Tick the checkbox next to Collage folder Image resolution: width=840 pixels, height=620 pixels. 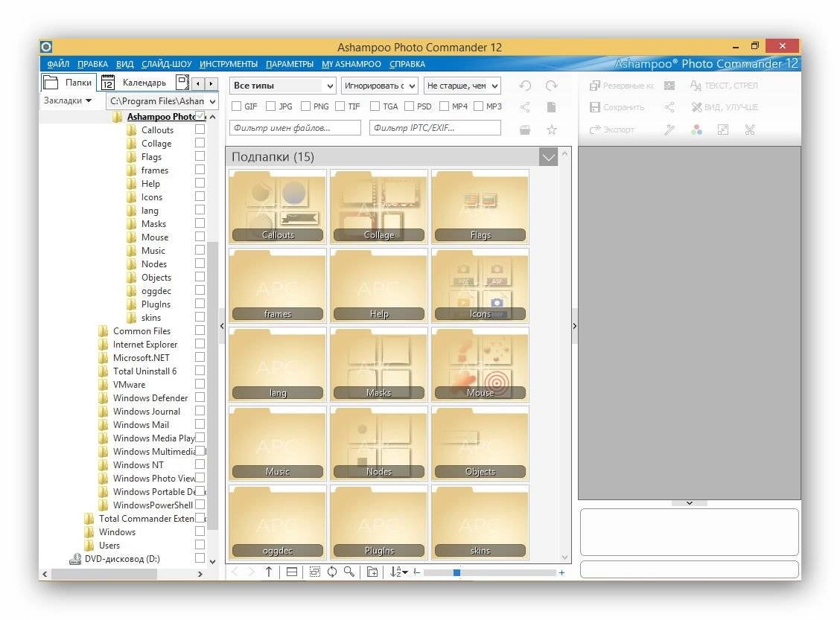pyautogui.click(x=200, y=143)
